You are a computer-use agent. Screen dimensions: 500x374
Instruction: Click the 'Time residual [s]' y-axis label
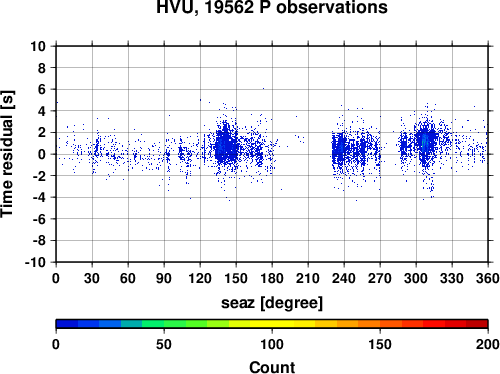click(7, 154)
